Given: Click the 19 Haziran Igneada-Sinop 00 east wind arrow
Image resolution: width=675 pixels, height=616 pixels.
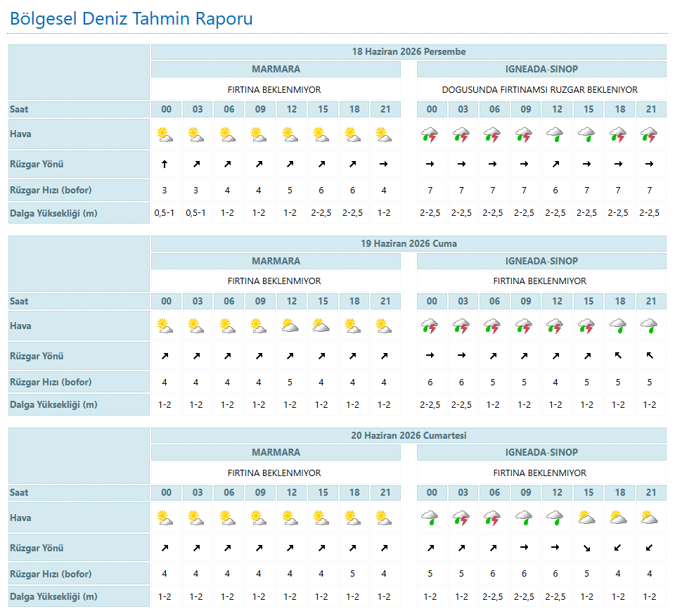Looking at the screenshot, I should 430,355.
